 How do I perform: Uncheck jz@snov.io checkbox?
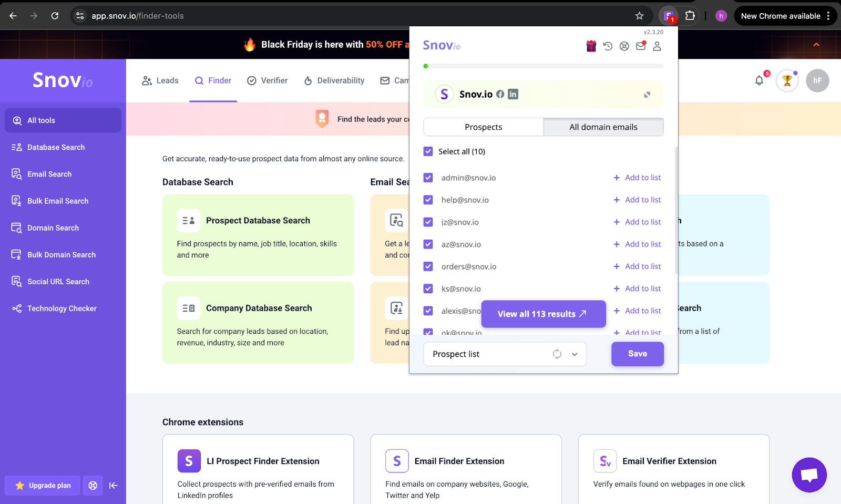coord(428,222)
